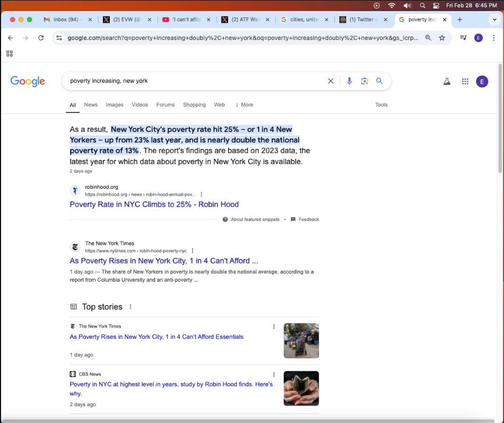Viewport: 504px width, 423px height.
Task: Switch to the Web results tab
Action: point(220,105)
